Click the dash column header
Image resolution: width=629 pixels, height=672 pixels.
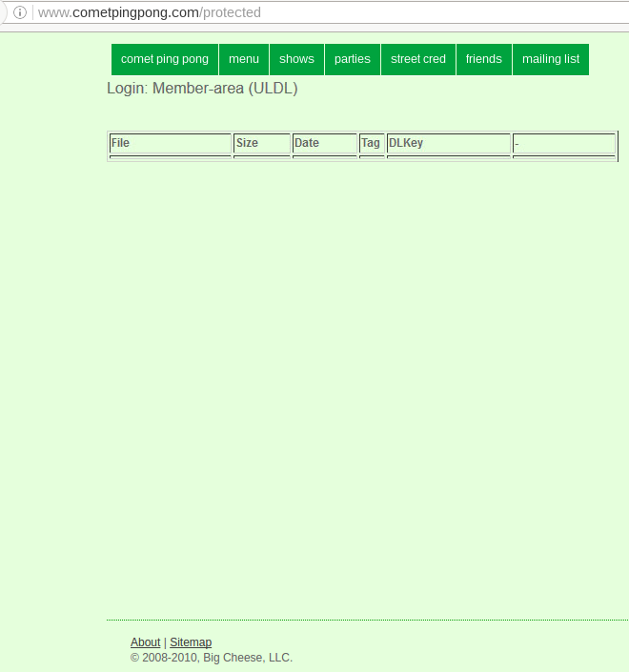tap(563, 143)
